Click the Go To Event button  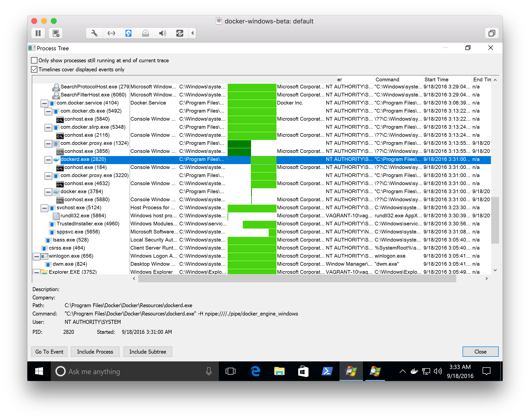49,351
